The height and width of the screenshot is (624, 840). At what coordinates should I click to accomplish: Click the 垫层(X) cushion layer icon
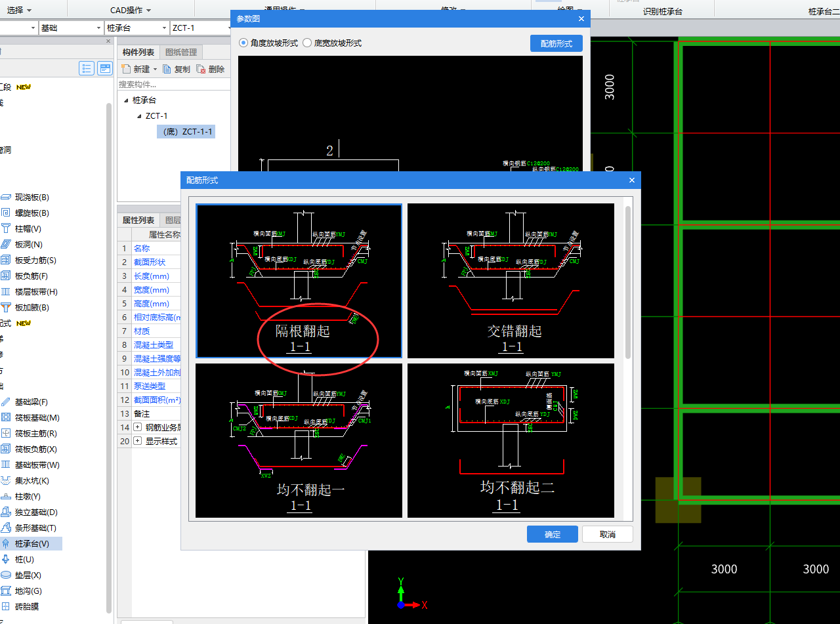6,575
